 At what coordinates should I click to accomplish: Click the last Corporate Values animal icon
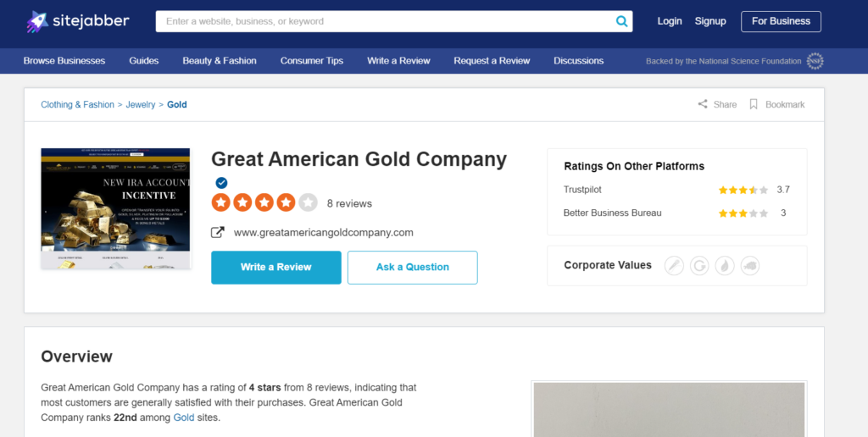pyautogui.click(x=750, y=266)
